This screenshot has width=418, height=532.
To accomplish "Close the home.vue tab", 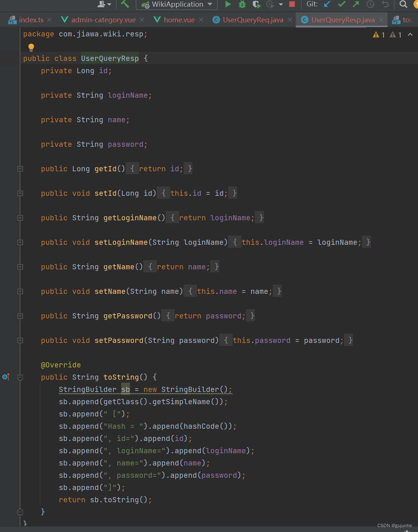I will [x=201, y=20].
